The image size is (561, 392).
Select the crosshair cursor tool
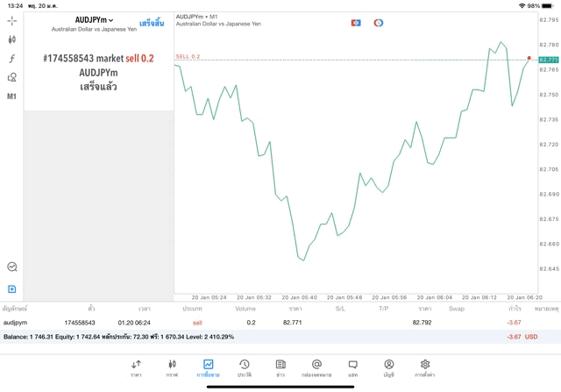pos(11,20)
